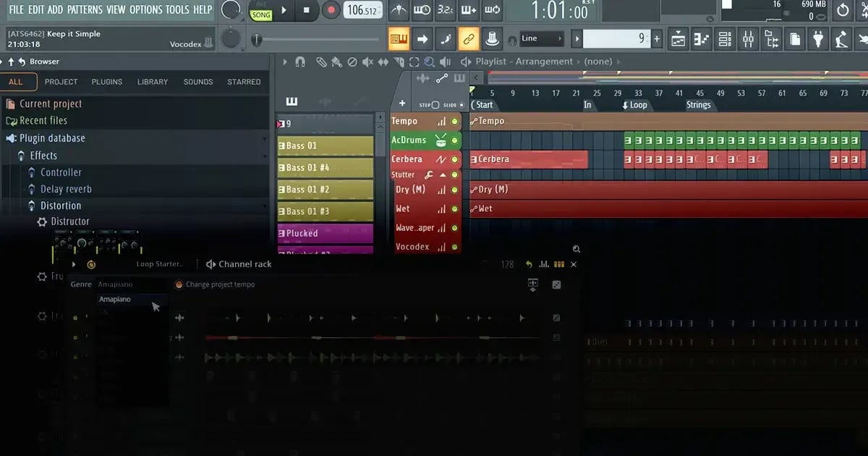Tick Change project tempo checkbox
The height and width of the screenshot is (456, 868).
click(x=179, y=284)
